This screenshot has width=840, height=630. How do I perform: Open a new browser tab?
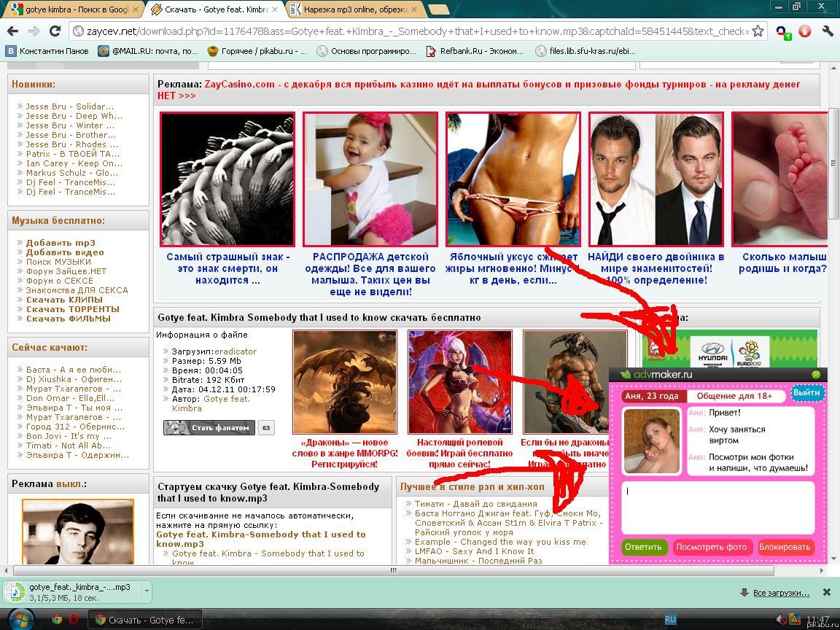point(438,9)
